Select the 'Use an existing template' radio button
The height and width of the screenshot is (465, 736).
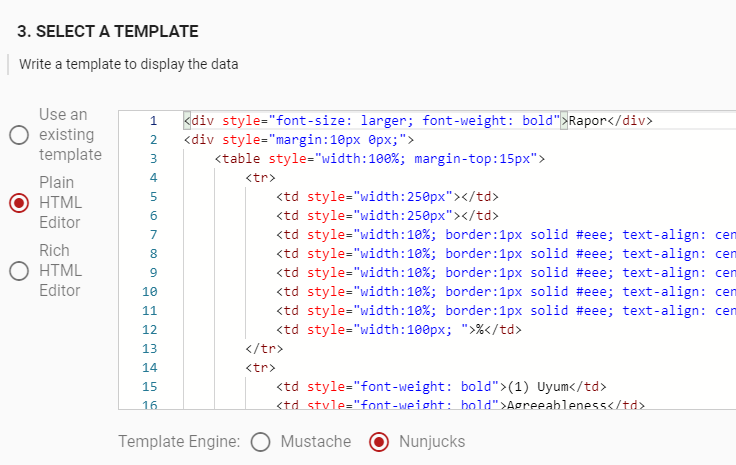pyautogui.click(x=19, y=135)
